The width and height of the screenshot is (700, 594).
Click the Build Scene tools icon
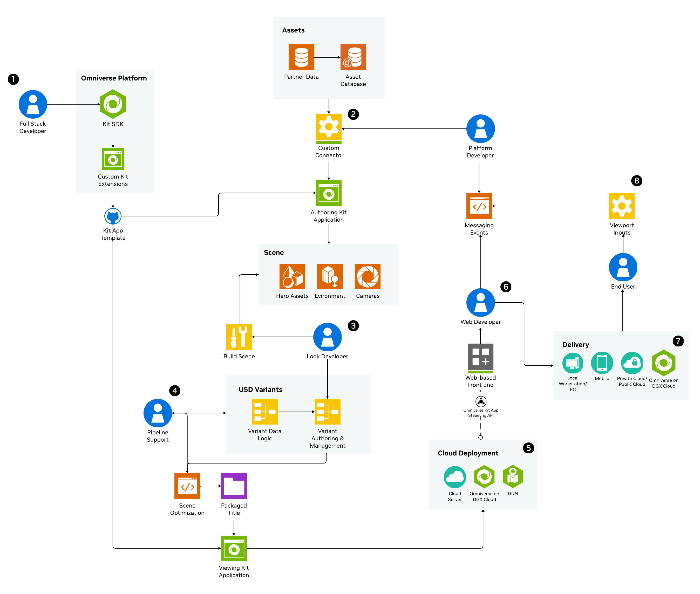239,337
